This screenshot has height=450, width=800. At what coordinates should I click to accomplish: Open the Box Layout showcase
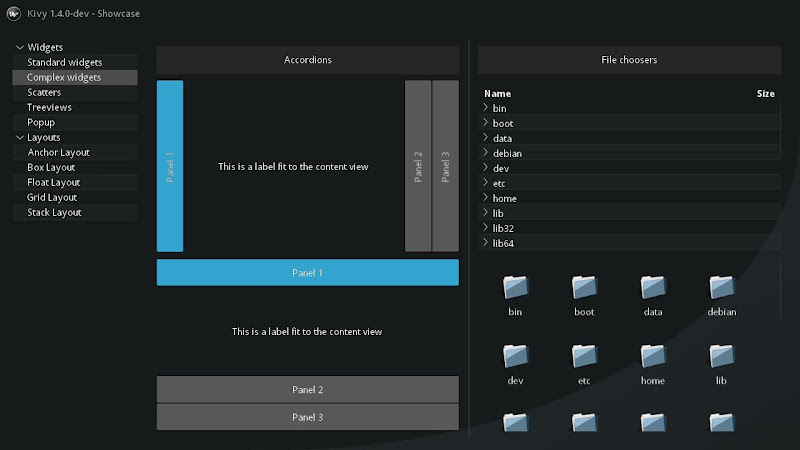click(x=75, y=167)
